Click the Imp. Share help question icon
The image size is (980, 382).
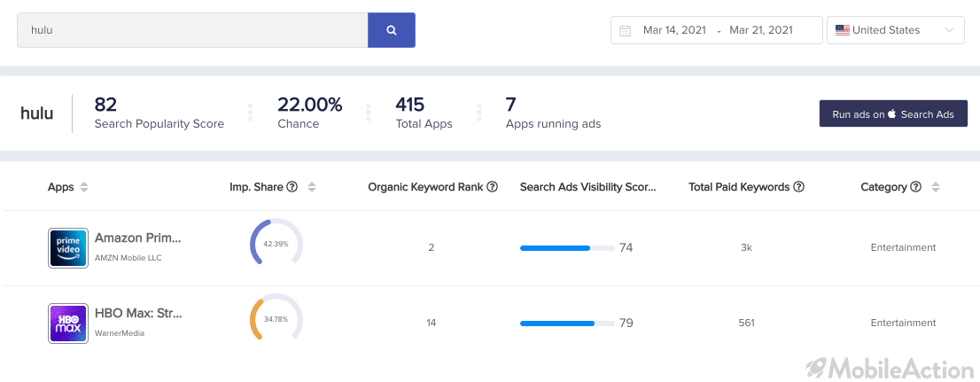tap(292, 187)
